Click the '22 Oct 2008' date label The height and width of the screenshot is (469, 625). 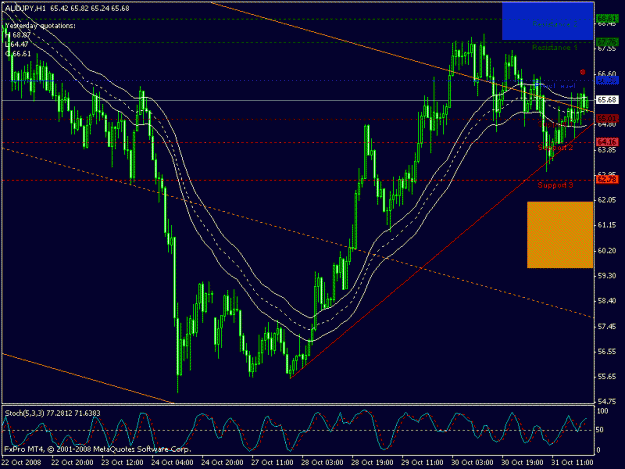click(x=22, y=462)
